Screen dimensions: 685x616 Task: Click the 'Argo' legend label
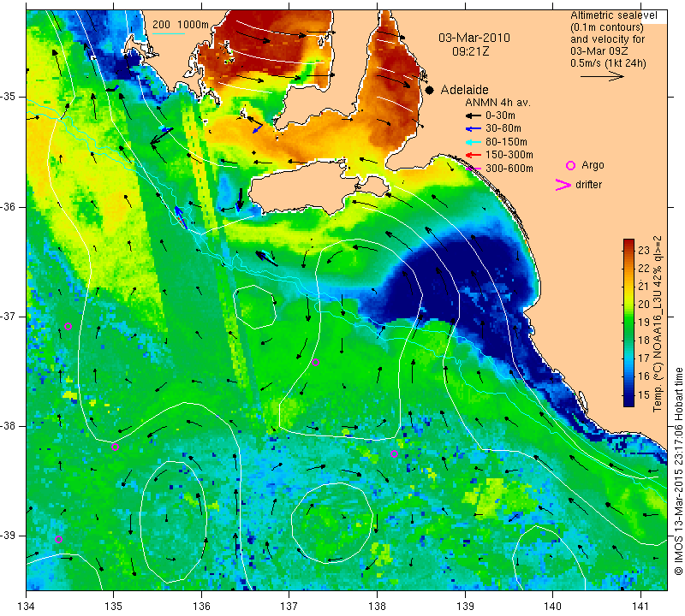[593, 165]
